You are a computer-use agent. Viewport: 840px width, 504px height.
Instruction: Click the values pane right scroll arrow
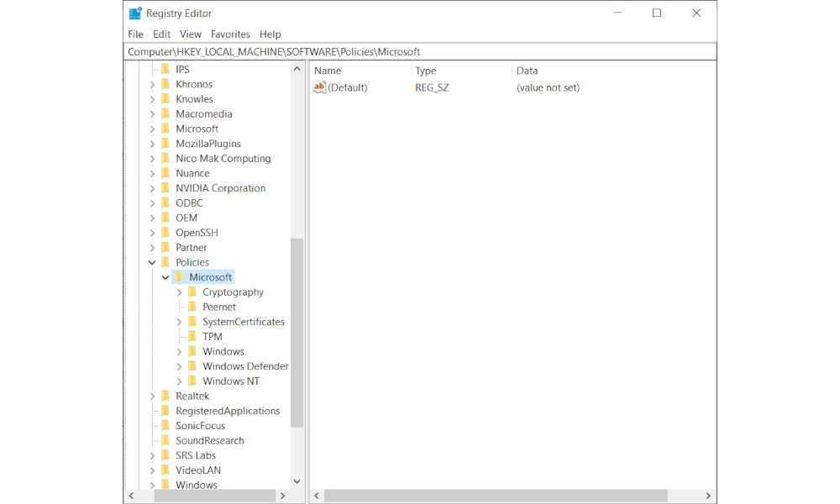coord(708,496)
